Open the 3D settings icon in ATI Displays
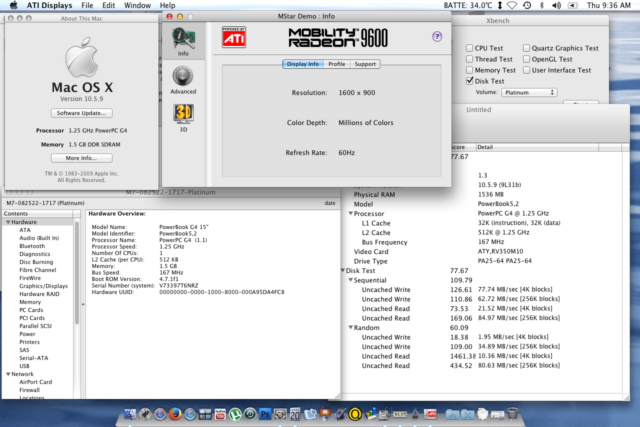Image resolution: width=640 pixels, height=427 pixels. [183, 118]
